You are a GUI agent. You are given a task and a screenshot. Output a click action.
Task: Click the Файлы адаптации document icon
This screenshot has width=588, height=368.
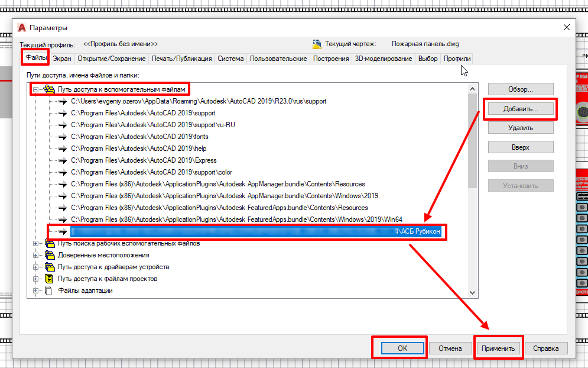click(48, 290)
